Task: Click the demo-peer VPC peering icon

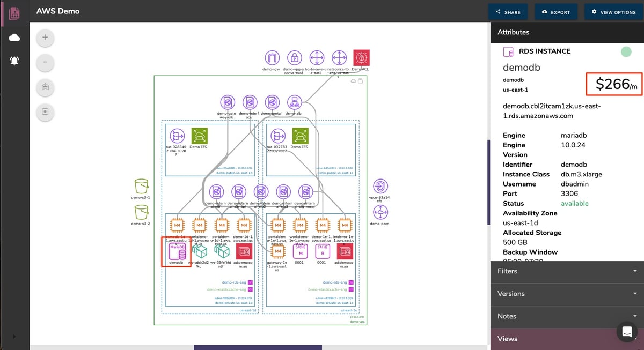Action: pyautogui.click(x=380, y=213)
